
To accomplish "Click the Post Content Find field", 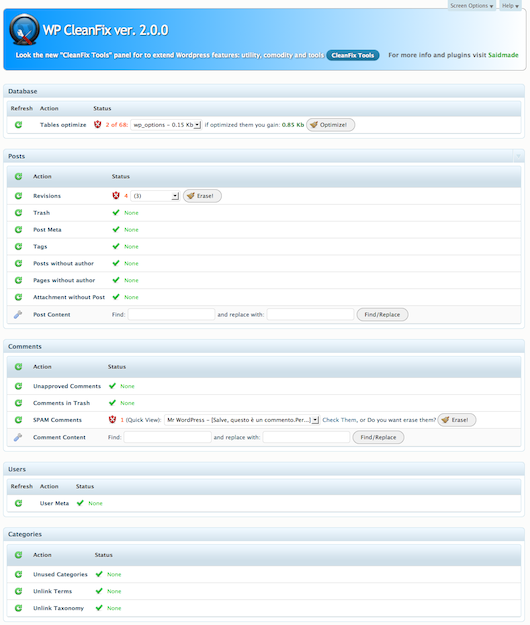I will [171, 314].
